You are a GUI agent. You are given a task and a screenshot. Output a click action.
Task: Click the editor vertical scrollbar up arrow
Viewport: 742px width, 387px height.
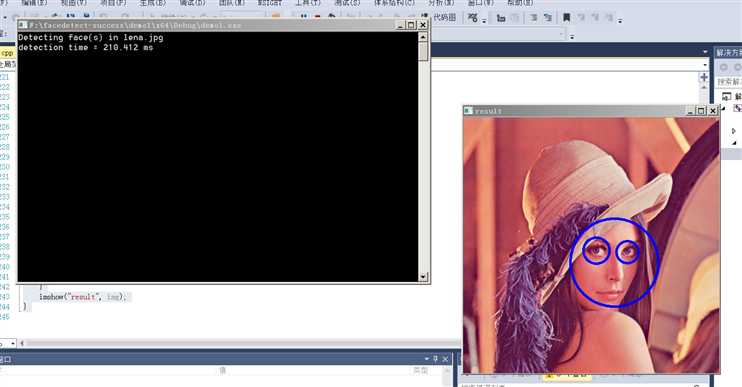pos(704,88)
